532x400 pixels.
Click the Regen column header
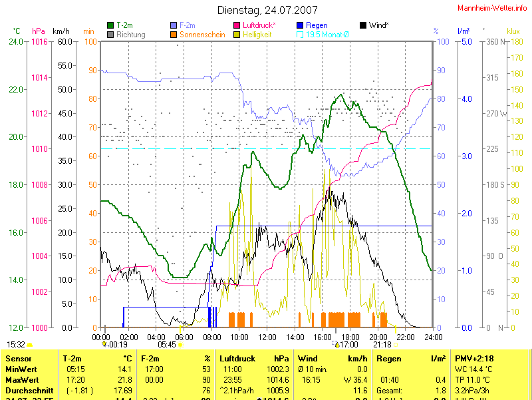click(389, 359)
